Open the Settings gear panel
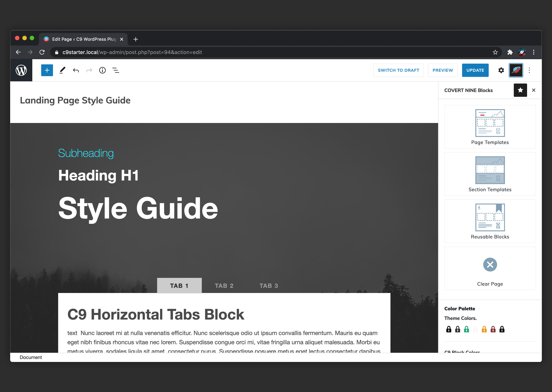Viewport: 552px width, 392px height. tap(501, 70)
